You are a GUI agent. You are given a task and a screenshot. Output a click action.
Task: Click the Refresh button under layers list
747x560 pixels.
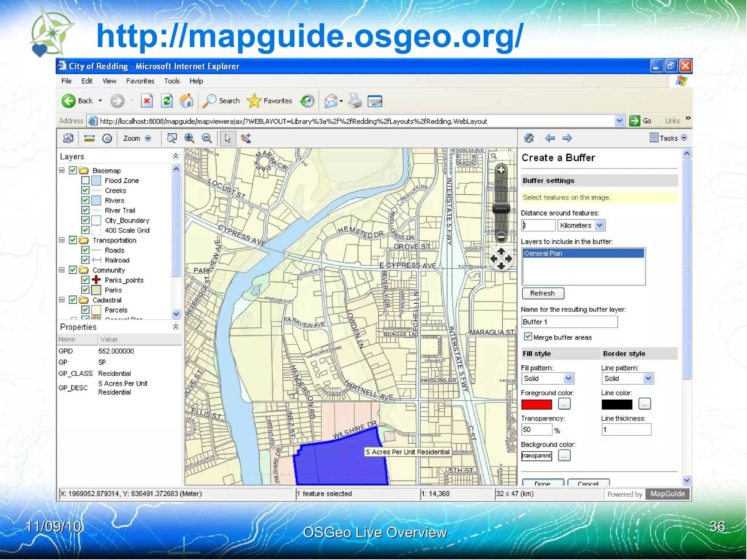pos(542,293)
